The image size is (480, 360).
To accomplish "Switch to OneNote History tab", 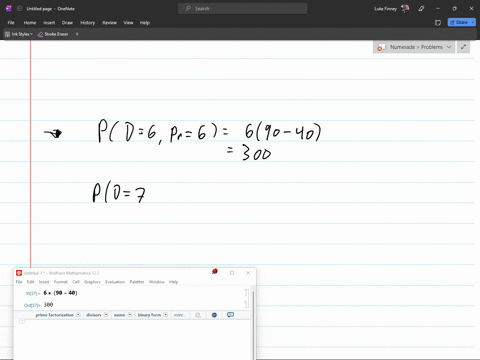I will coord(87,23).
